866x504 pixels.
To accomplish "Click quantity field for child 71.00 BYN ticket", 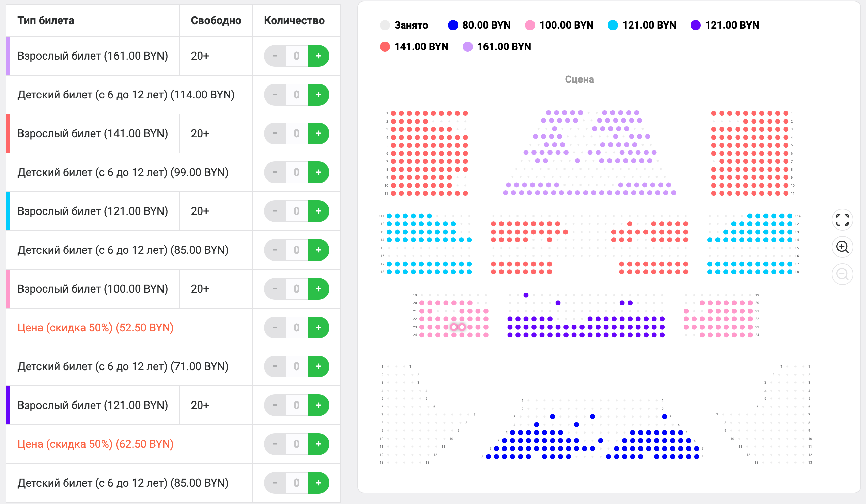I will pos(297,366).
